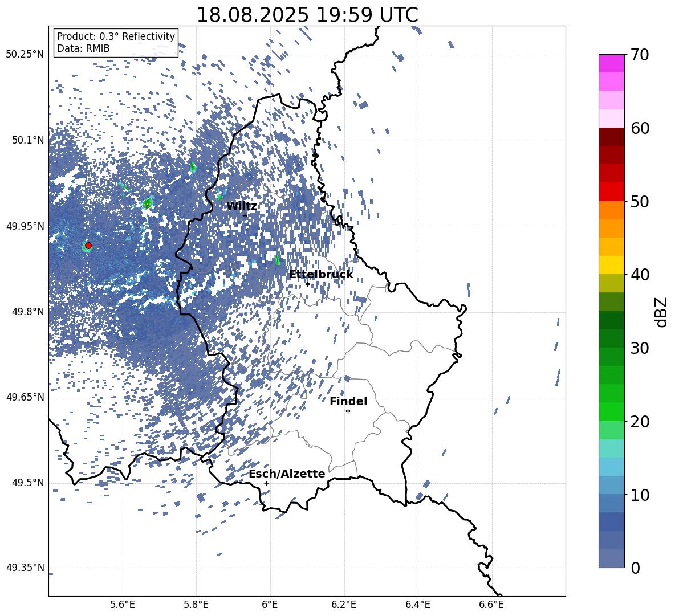Click the 50.1°N latitude label
This screenshot has height=616, width=675.
coord(29,140)
